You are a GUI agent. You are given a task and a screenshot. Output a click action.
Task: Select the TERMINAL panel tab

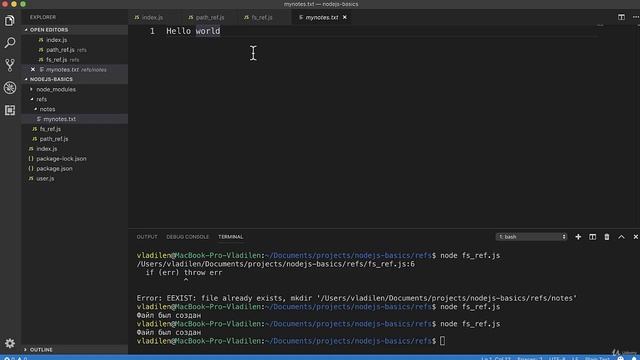click(231, 237)
